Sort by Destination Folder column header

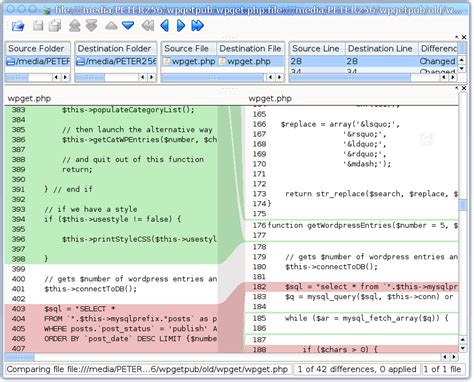click(x=115, y=49)
